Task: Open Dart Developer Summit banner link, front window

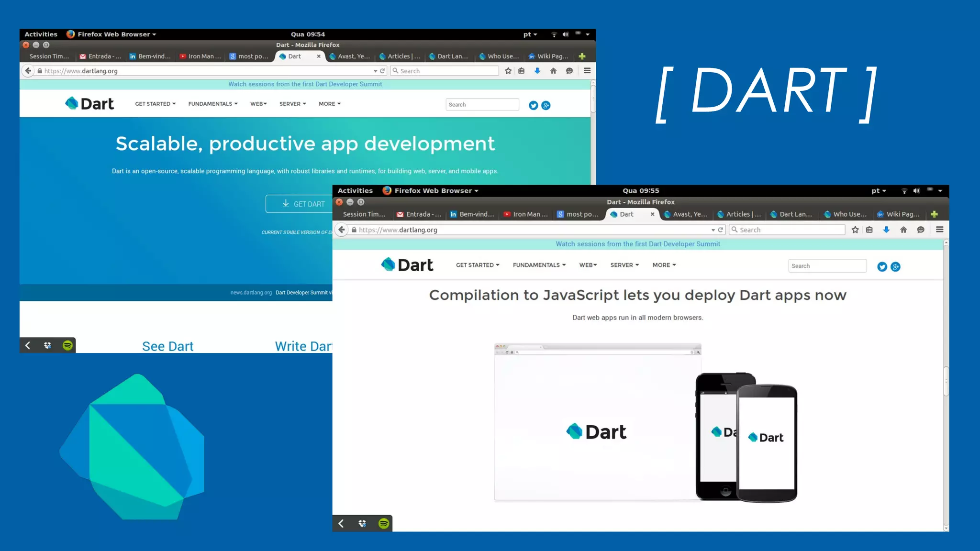Action: [x=638, y=244]
